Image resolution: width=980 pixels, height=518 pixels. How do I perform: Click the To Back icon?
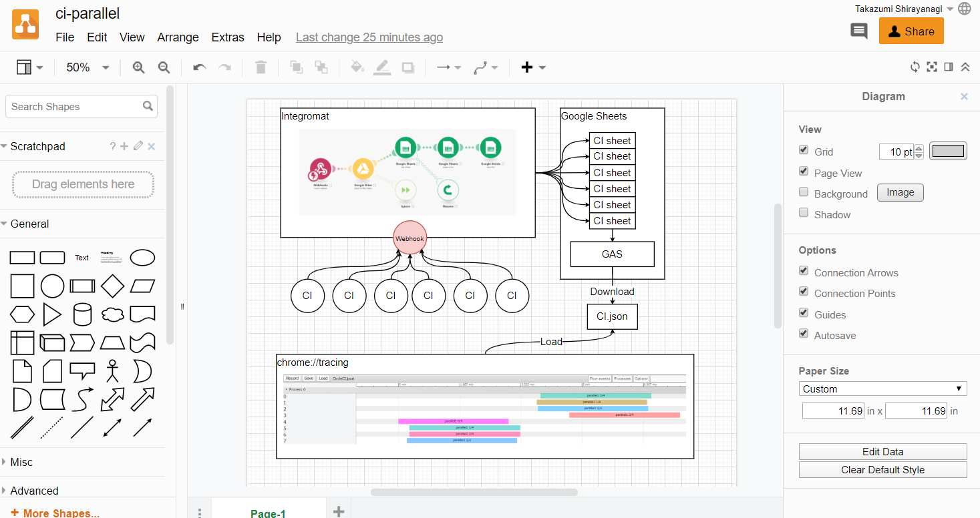pos(321,67)
